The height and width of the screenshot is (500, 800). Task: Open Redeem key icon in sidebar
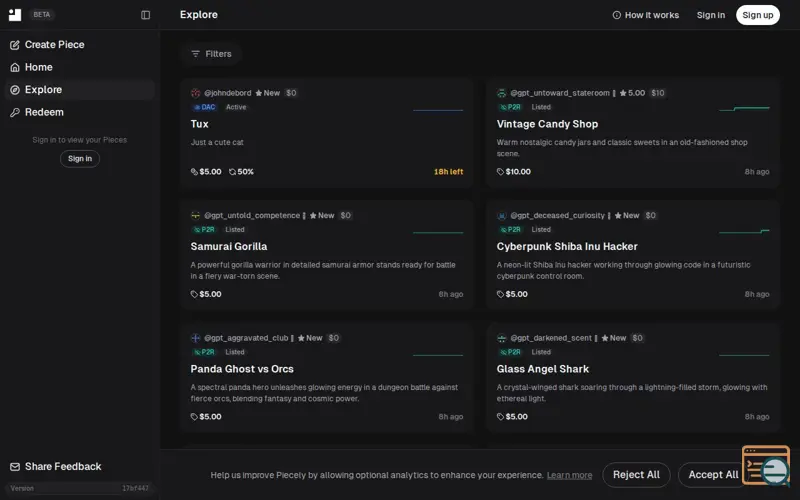pyautogui.click(x=15, y=112)
